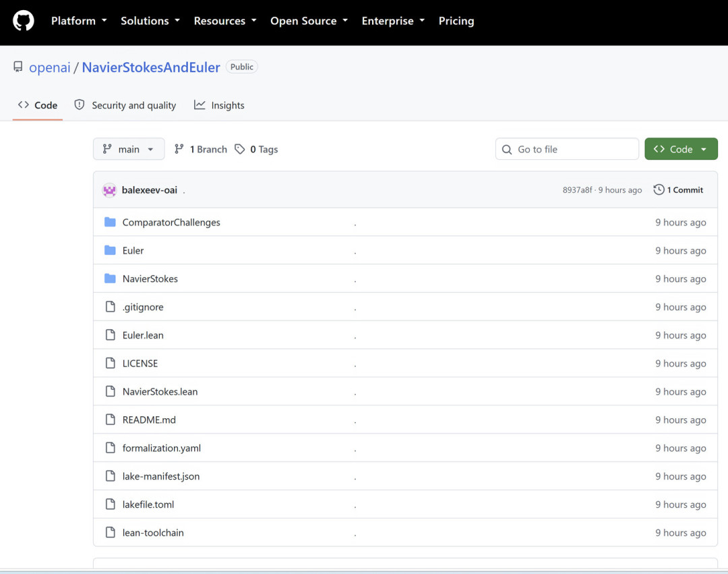Viewport: 728px width, 574px height.
Task: Open the README.md file
Action: (x=149, y=420)
